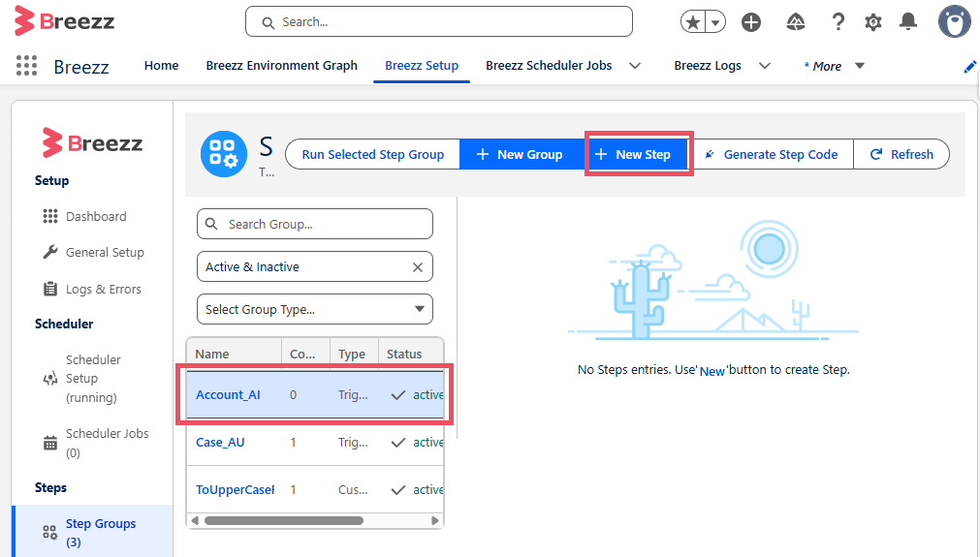Open the More tabs menu

(x=834, y=66)
